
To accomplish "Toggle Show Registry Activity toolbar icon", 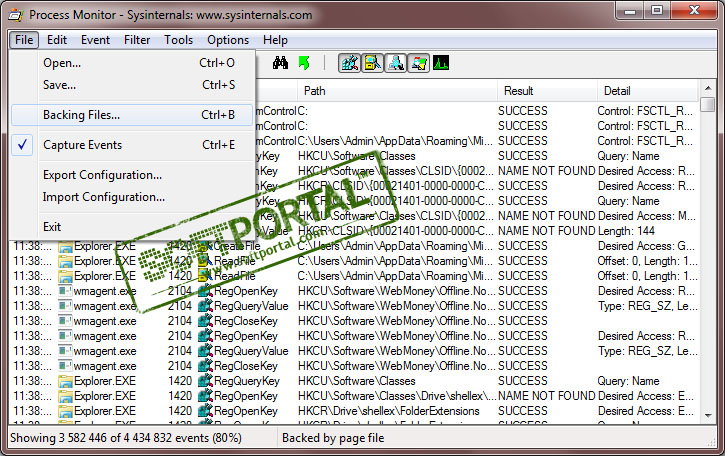I will coord(349,63).
